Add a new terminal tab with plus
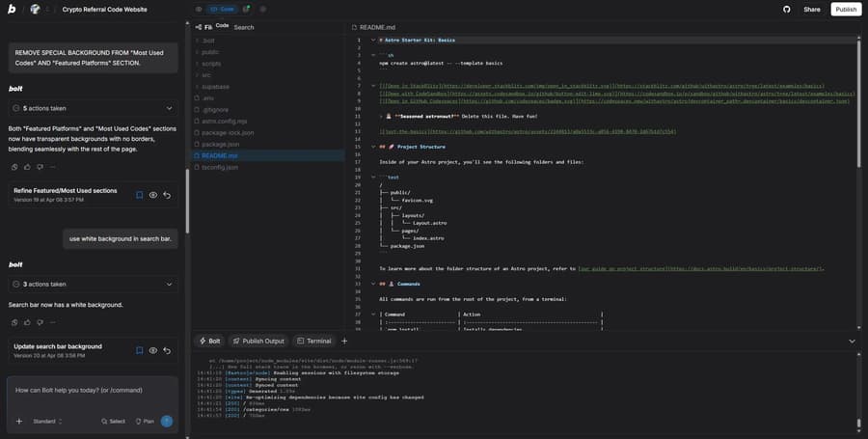 [344, 341]
